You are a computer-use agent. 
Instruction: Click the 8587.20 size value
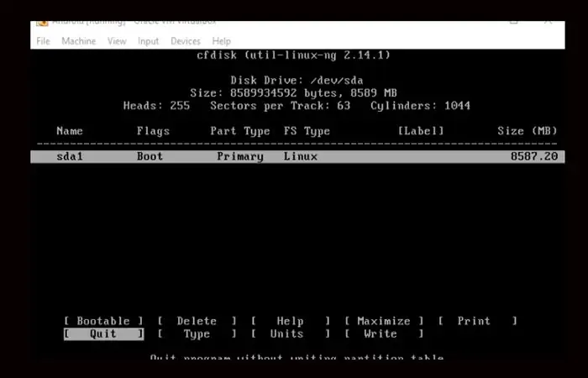point(534,156)
